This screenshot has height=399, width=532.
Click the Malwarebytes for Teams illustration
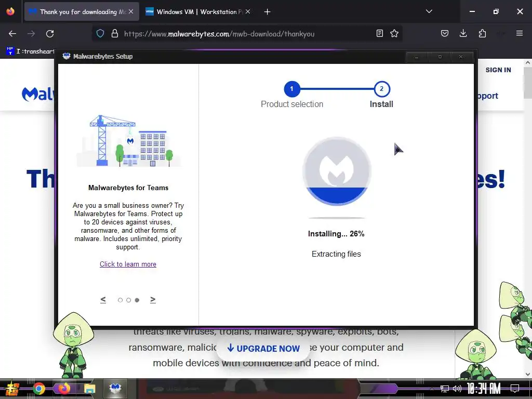click(x=129, y=141)
